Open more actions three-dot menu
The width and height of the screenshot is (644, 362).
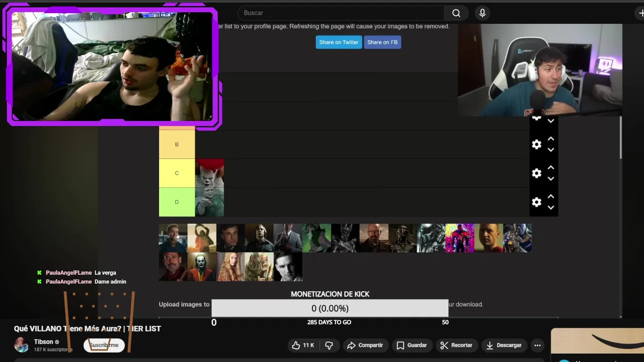pyautogui.click(x=537, y=345)
